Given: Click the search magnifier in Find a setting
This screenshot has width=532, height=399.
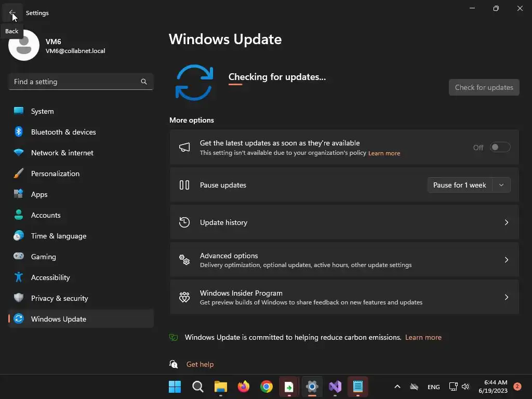Looking at the screenshot, I should point(144,82).
